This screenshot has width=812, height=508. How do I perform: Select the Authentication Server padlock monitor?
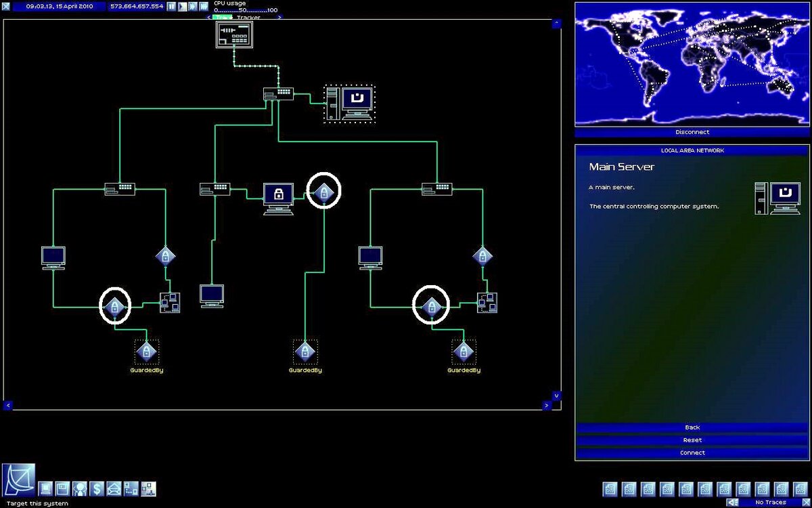pyautogui.click(x=278, y=198)
